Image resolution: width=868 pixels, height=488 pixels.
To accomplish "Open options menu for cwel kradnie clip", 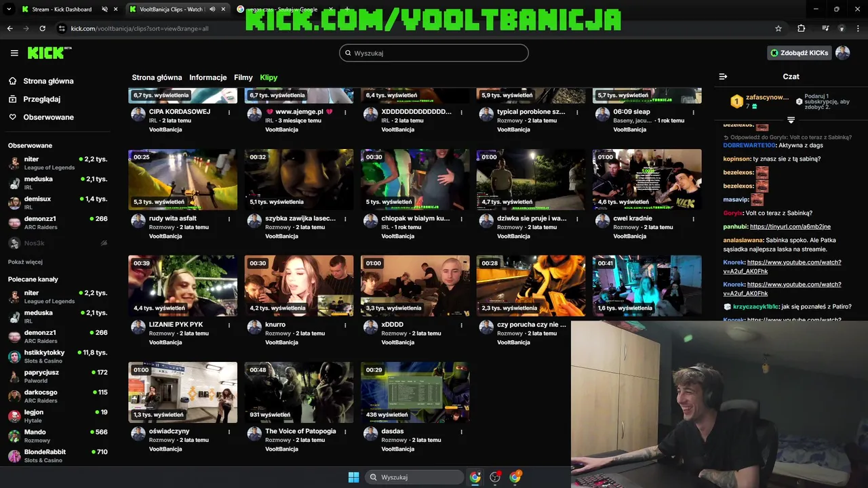I will point(693,219).
